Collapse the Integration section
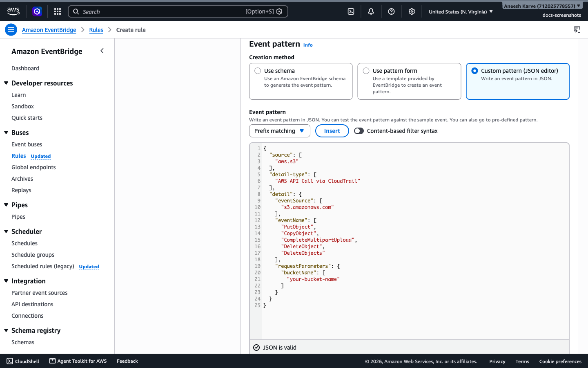The image size is (588, 368). click(6, 281)
